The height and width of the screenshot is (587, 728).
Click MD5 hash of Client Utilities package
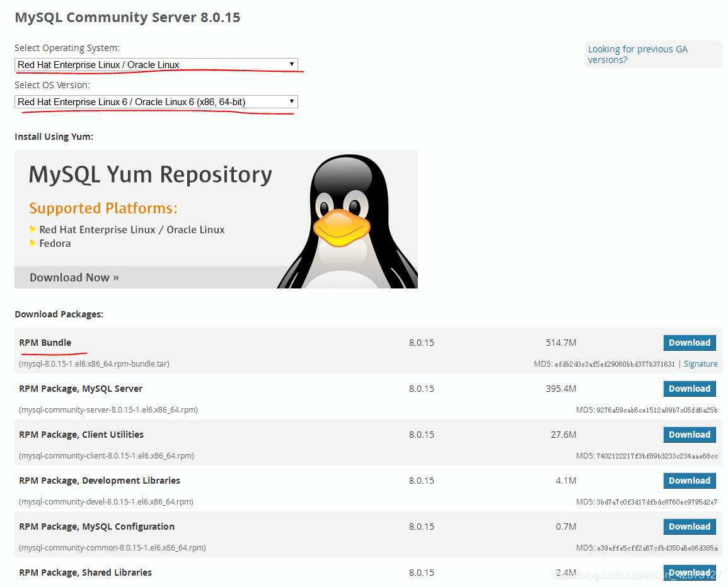(x=657, y=456)
